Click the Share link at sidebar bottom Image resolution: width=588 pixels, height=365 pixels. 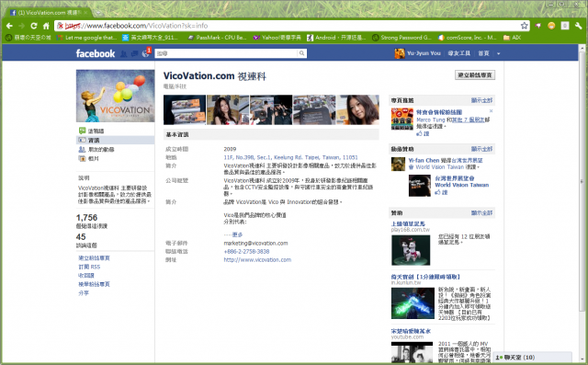coord(84,293)
